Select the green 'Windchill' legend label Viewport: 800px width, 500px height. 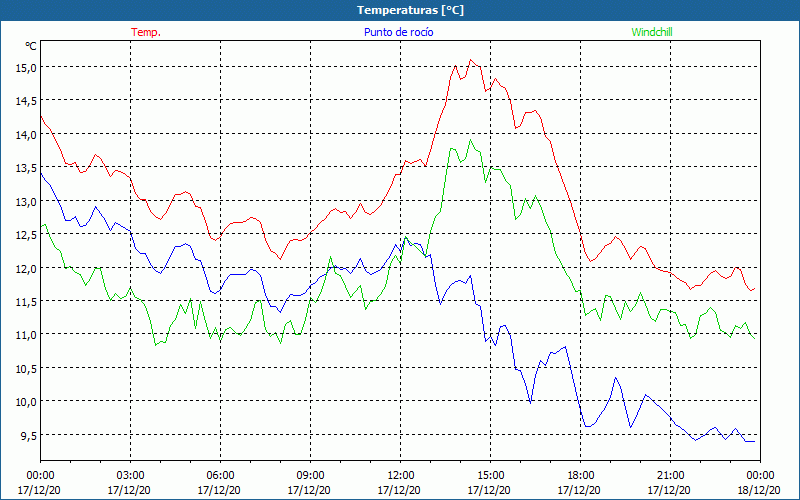pos(652,32)
